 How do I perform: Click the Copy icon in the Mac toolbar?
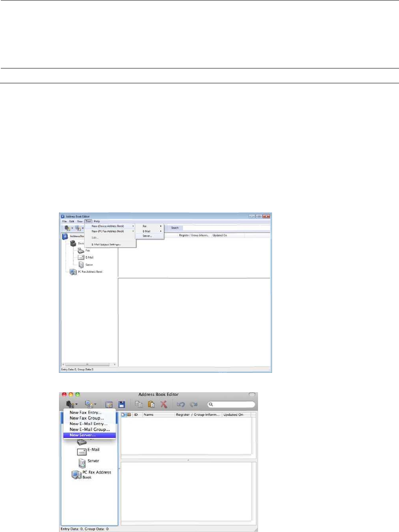[139, 405]
